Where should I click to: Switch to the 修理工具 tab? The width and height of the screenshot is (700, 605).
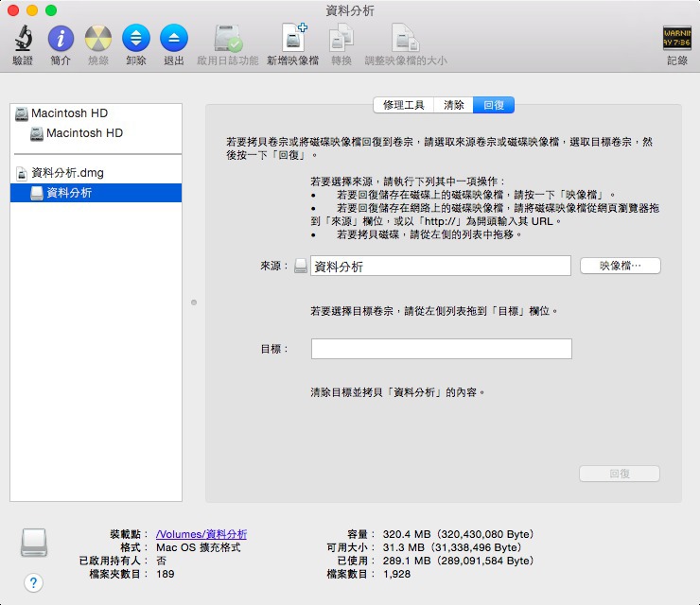tap(404, 105)
